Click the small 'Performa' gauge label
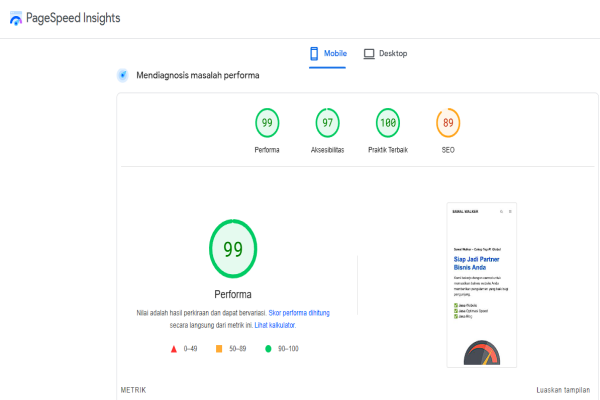The height and width of the screenshot is (400, 600). 267,150
